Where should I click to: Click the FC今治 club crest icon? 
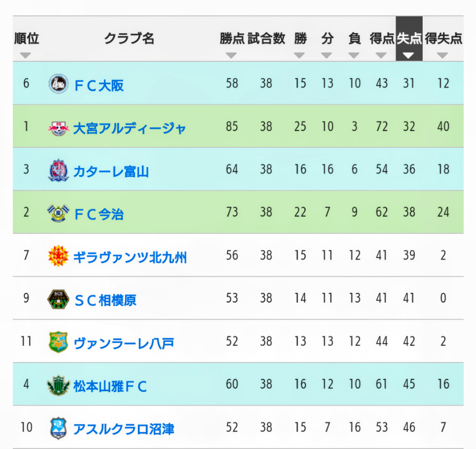pyautogui.click(x=58, y=213)
